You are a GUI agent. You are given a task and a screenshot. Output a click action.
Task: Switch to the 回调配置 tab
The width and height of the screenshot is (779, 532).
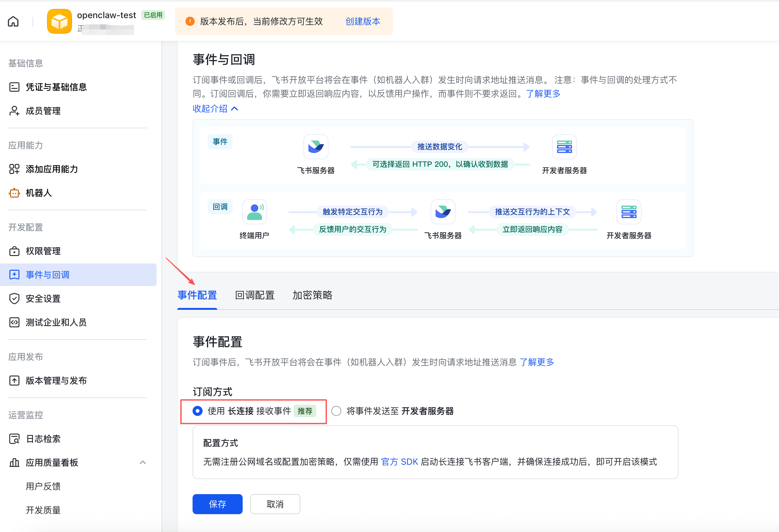[255, 295]
